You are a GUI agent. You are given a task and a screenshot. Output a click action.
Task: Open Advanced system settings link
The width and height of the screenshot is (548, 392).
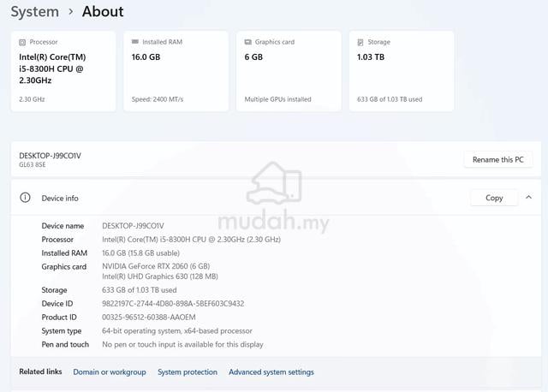271,372
